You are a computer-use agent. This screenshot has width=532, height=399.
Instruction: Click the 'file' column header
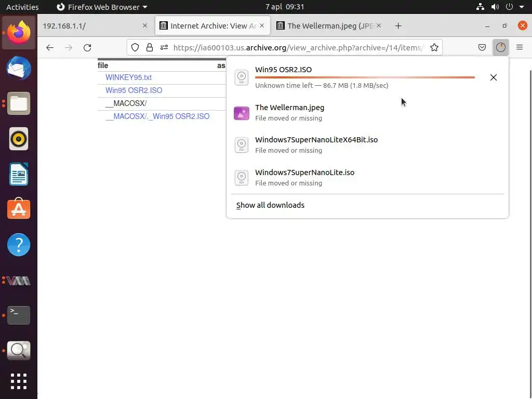tap(103, 65)
